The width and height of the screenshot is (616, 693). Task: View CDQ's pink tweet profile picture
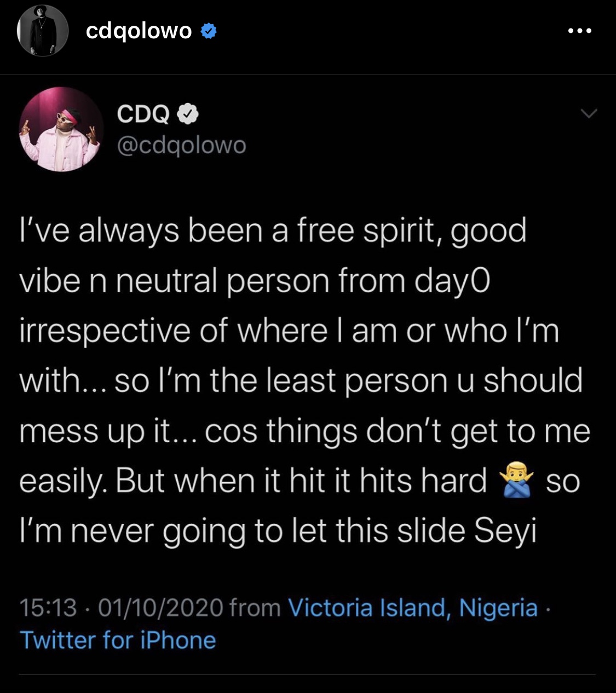60,129
